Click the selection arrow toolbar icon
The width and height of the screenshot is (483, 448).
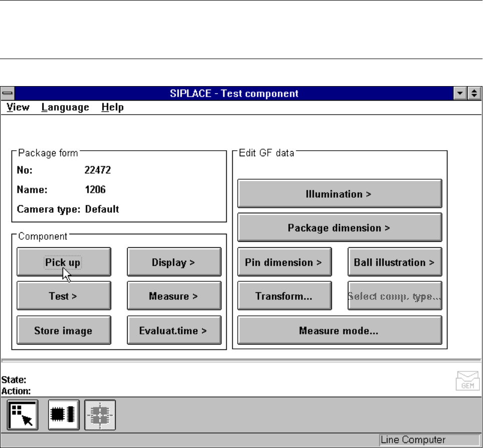[x=24, y=415]
